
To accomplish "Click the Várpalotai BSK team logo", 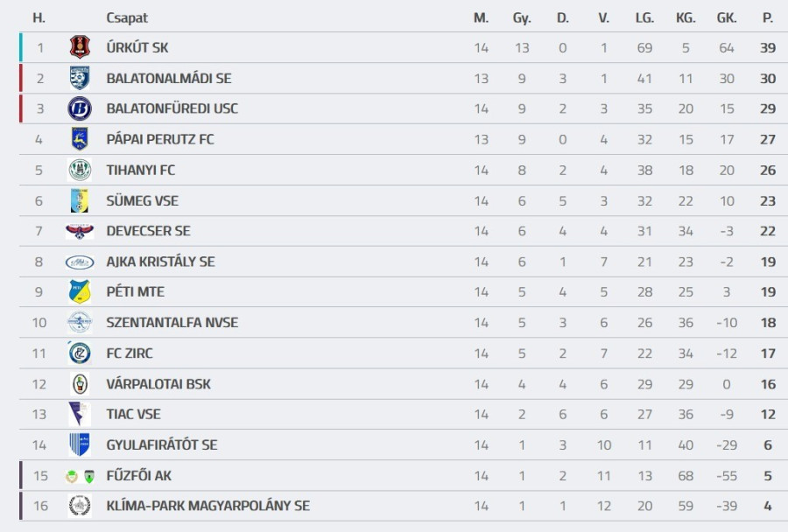I will click(80, 383).
